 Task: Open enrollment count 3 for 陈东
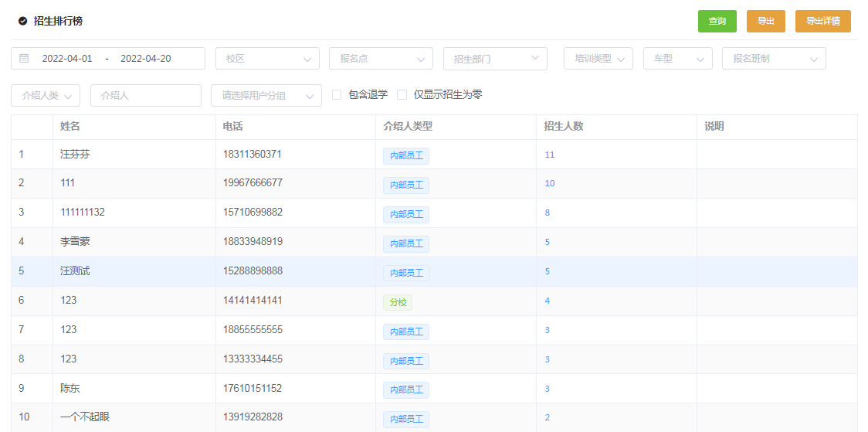pos(548,389)
